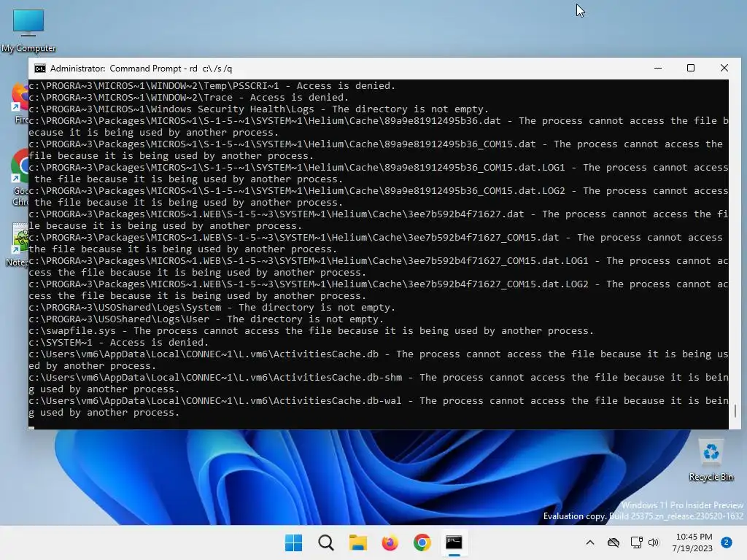Click the Command Prompt taskbar icon
The height and width of the screenshot is (560, 747).
click(x=454, y=542)
